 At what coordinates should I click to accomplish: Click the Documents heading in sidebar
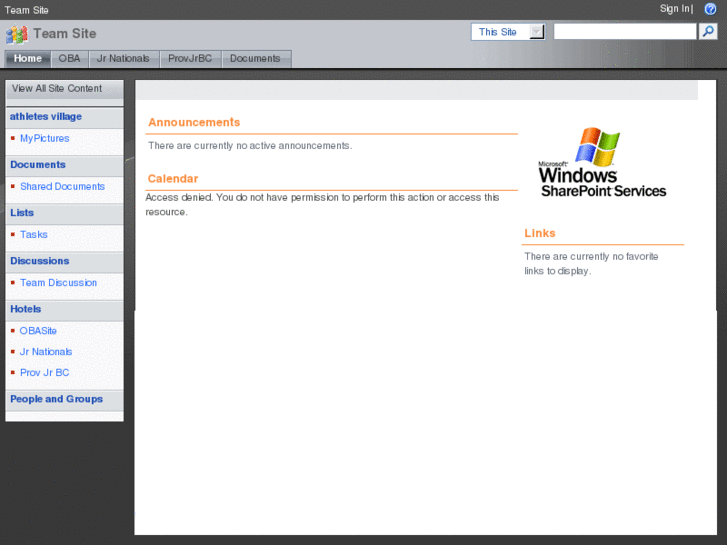coord(38,165)
